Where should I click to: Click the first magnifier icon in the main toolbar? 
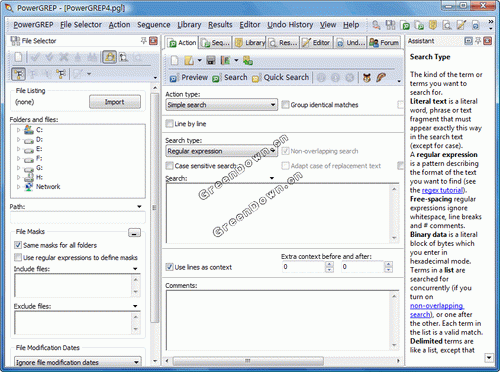click(x=376, y=25)
